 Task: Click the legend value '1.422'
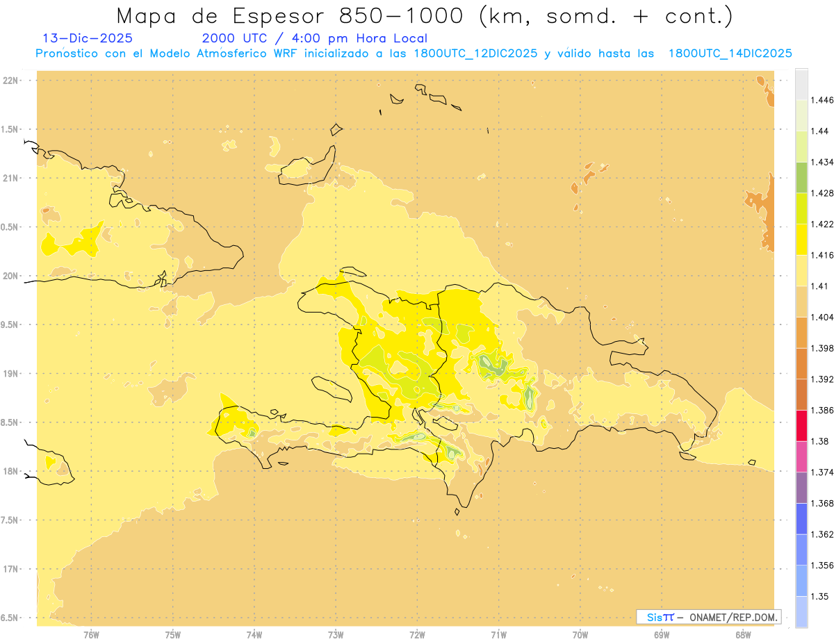[821, 224]
